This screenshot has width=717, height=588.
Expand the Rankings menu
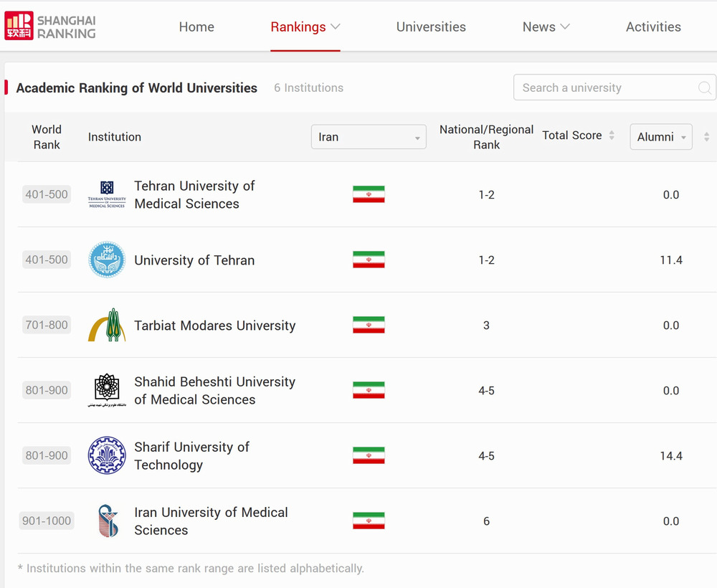click(305, 27)
